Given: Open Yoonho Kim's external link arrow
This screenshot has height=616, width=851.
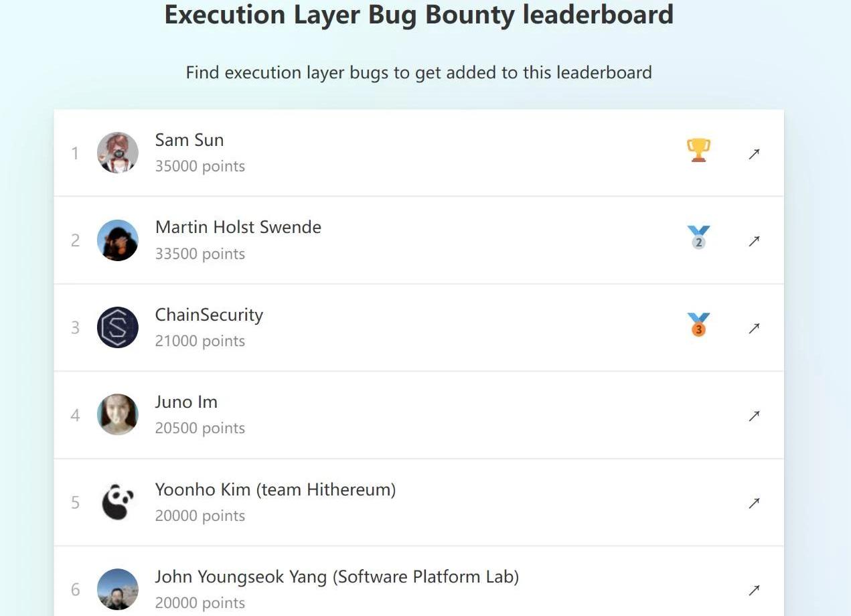Looking at the screenshot, I should coord(754,503).
